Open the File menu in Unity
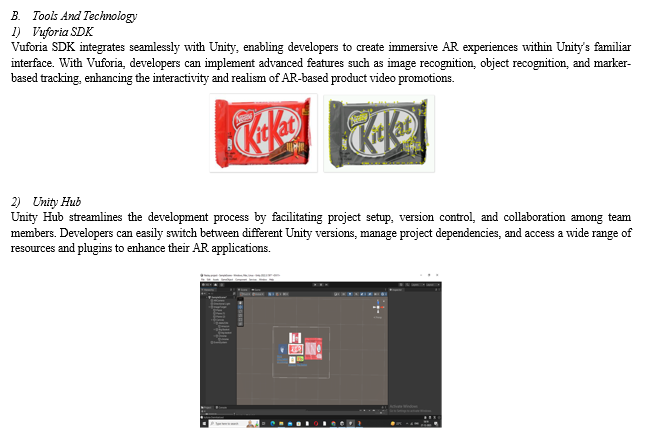The image size is (655, 441). pyautogui.click(x=203, y=279)
